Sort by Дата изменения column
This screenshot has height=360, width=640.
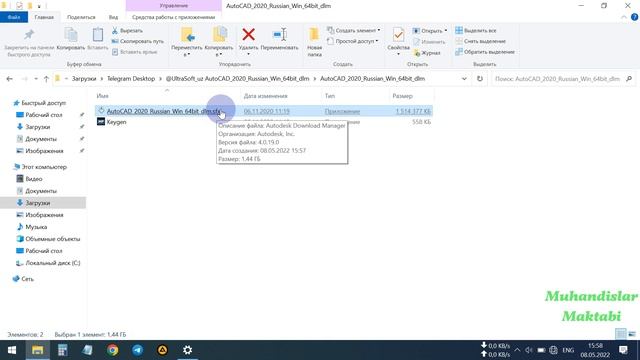click(x=265, y=96)
